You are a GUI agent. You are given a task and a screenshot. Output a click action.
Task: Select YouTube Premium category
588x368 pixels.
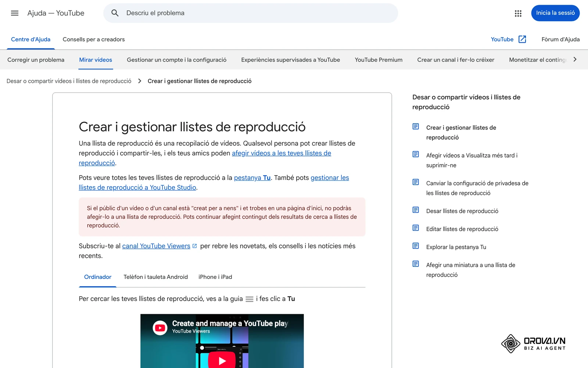[379, 60]
